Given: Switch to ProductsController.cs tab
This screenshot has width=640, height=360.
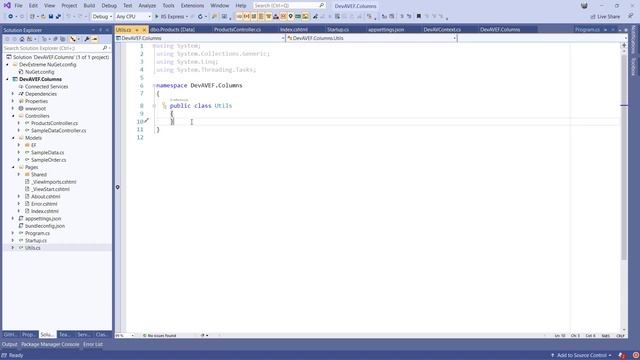Looking at the screenshot, I should coord(238,30).
